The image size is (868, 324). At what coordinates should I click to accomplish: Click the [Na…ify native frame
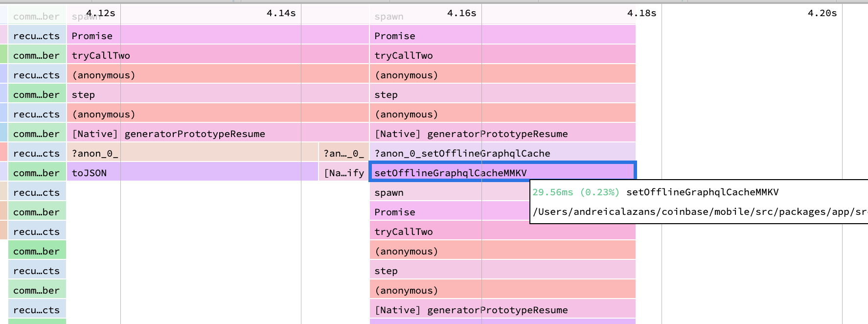[x=343, y=172]
